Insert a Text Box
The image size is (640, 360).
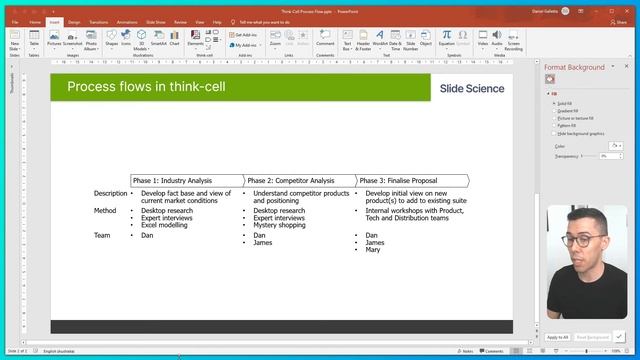coord(347,40)
